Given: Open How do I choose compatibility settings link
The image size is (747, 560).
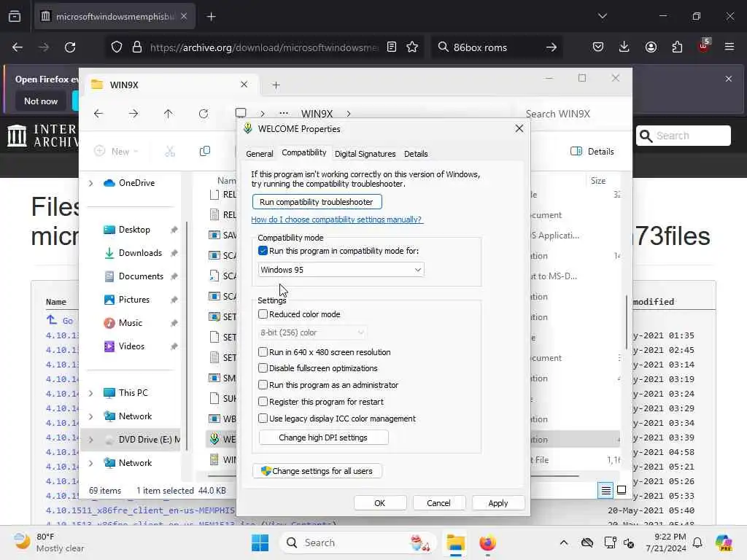Looking at the screenshot, I should (x=336, y=219).
